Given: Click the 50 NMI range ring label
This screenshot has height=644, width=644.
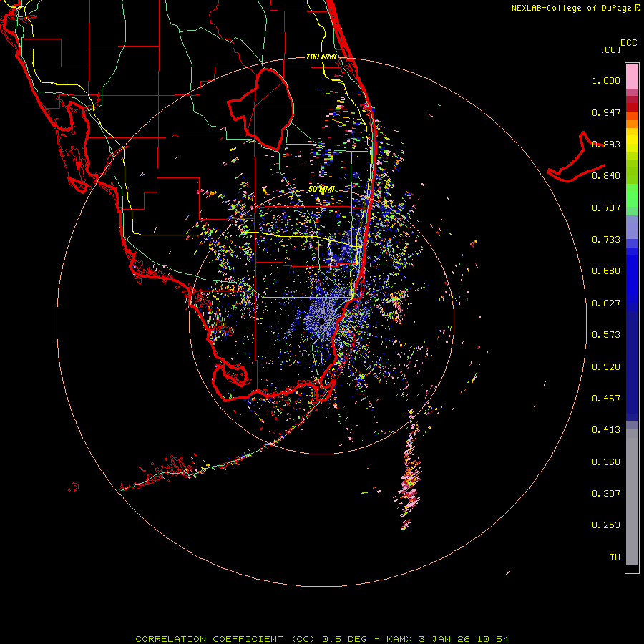Looking at the screenshot, I should click(x=321, y=190).
